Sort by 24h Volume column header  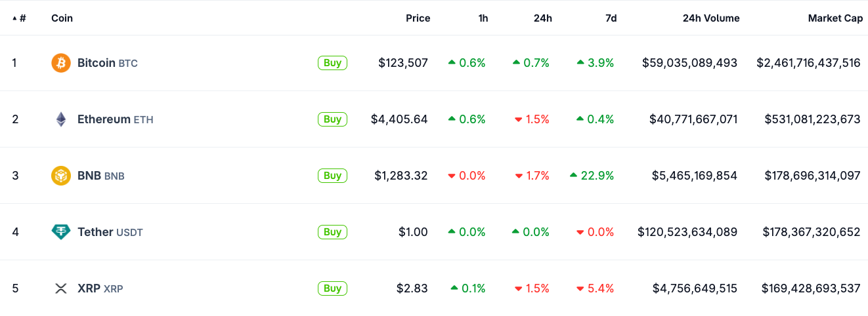click(711, 18)
